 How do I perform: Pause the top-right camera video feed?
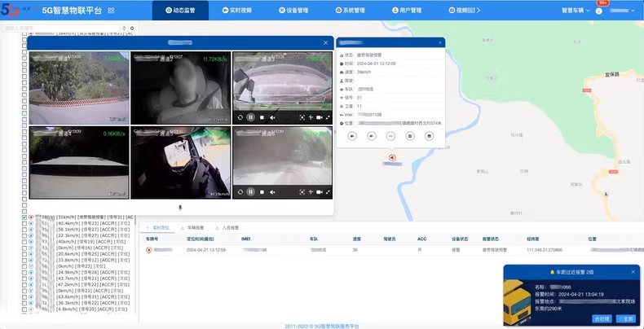[251, 117]
